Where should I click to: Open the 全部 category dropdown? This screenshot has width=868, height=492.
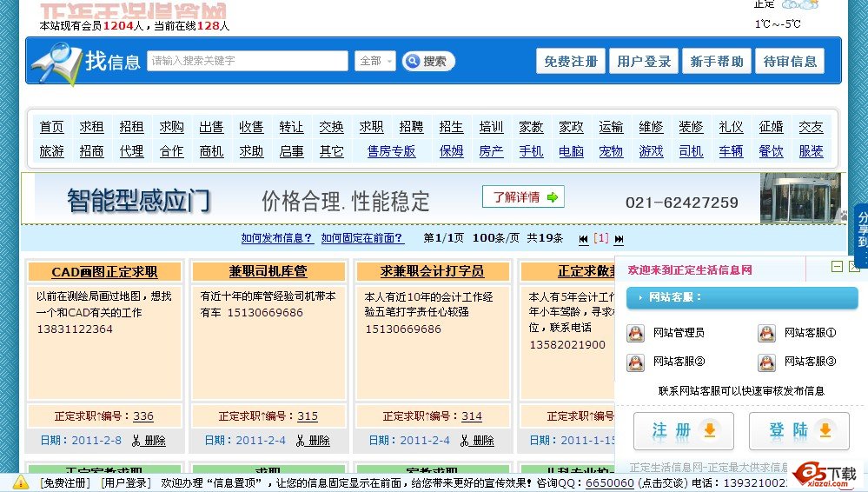point(374,61)
